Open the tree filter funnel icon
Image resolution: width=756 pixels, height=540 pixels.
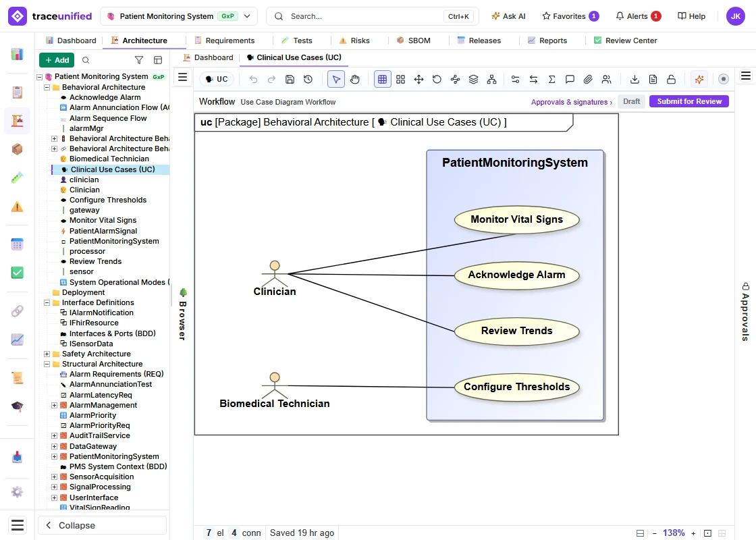point(139,60)
